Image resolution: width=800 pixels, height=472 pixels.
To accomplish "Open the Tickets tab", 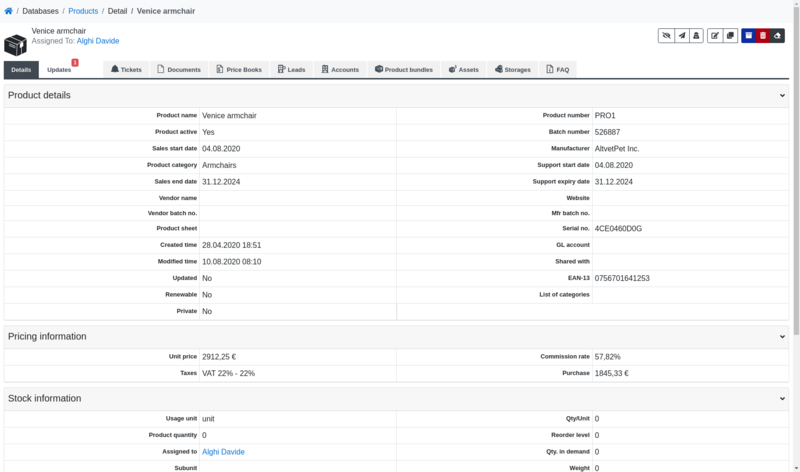I will pos(126,70).
